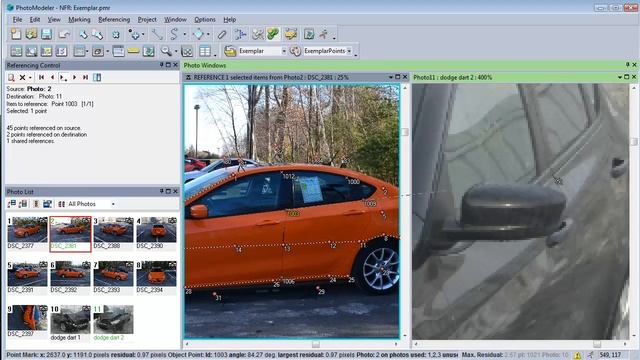
Task: Open the S-curve tool dropdown arrow
Action: 184,35
